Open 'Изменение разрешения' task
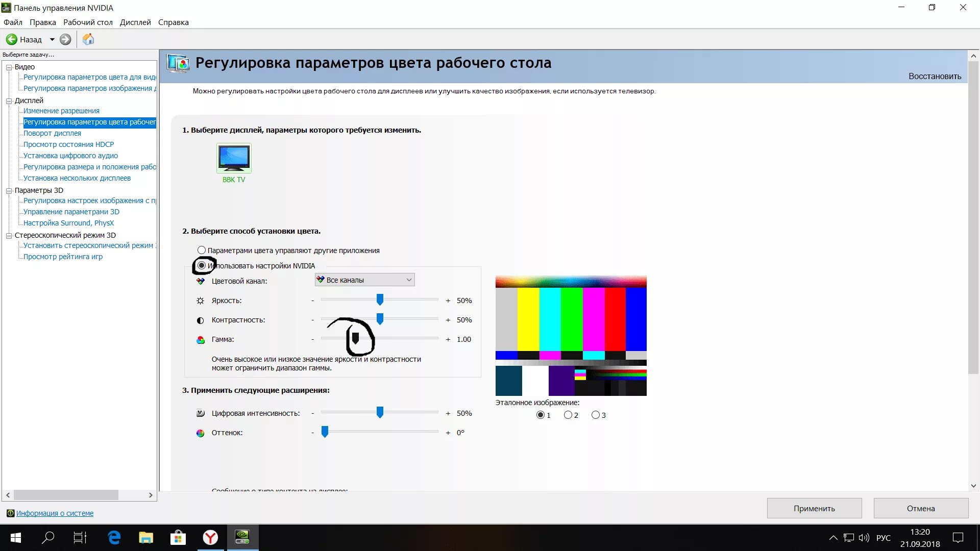Viewport: 980px width, 551px height. [61, 111]
